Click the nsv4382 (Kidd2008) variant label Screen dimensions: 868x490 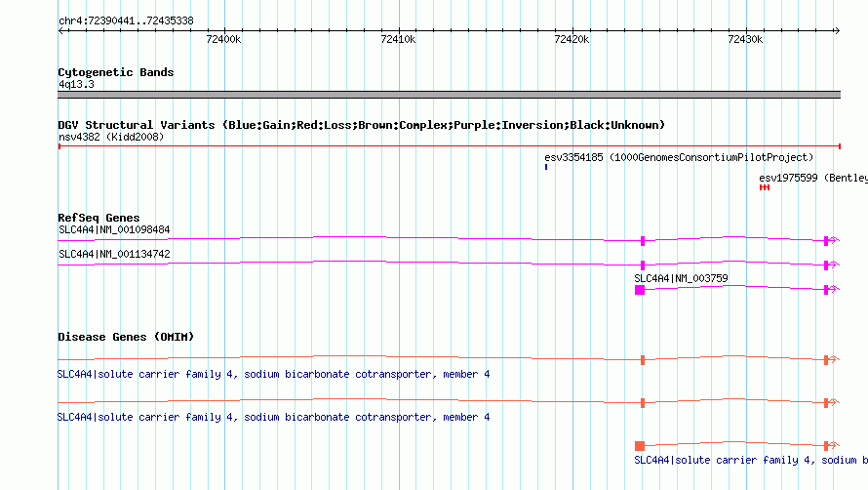pos(111,137)
